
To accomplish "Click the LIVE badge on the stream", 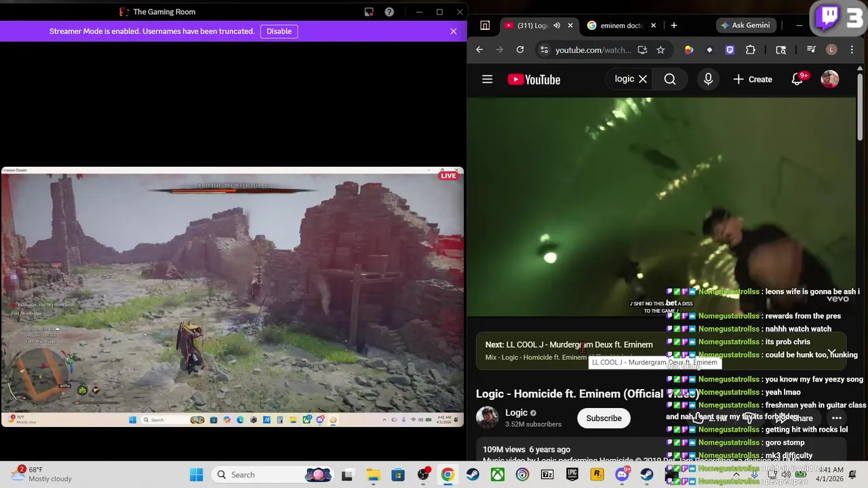I will click(x=448, y=176).
